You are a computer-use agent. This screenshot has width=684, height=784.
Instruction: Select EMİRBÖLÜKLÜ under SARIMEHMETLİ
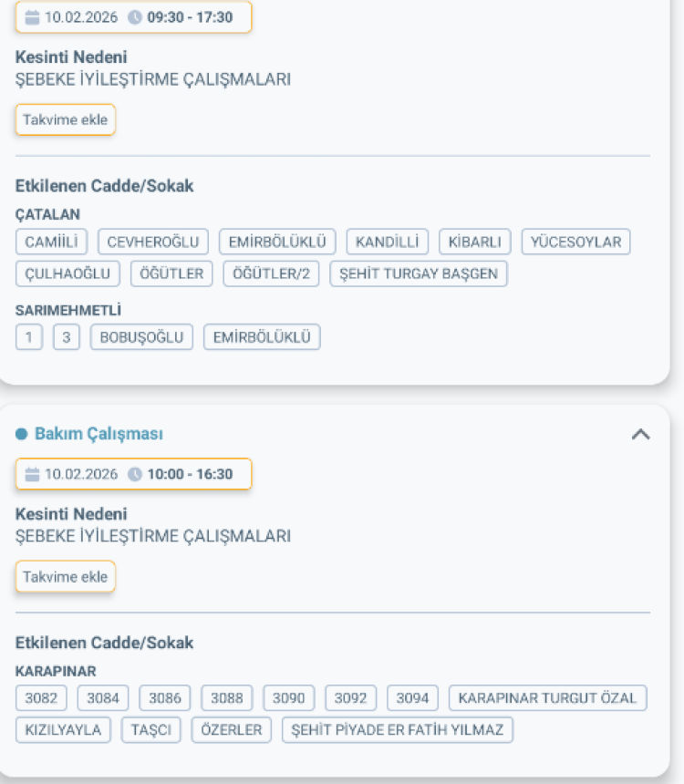262,335
